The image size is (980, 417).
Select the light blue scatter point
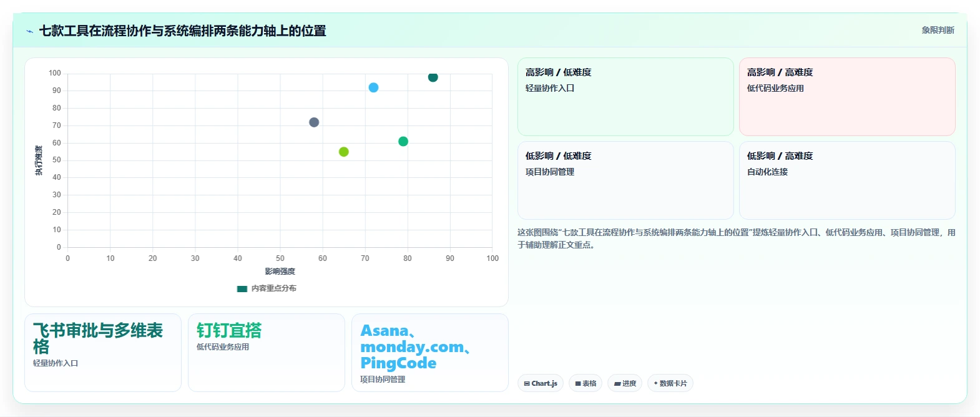click(x=373, y=87)
